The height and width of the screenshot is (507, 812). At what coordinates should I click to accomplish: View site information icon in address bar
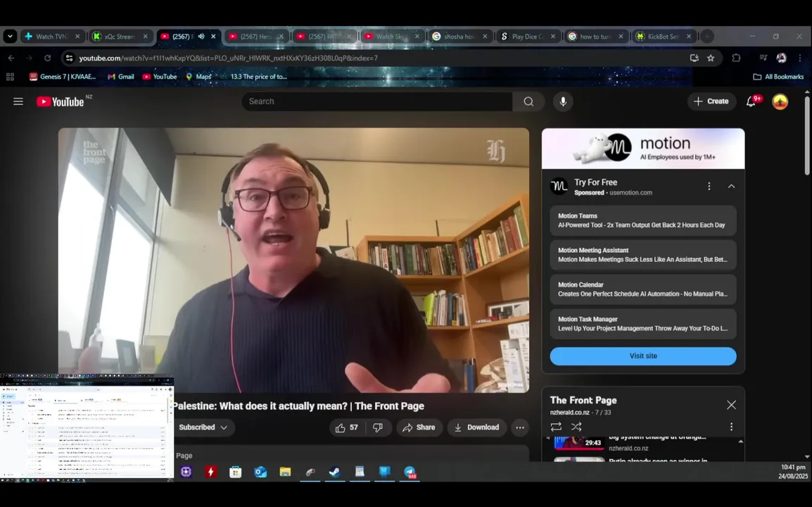(69, 58)
